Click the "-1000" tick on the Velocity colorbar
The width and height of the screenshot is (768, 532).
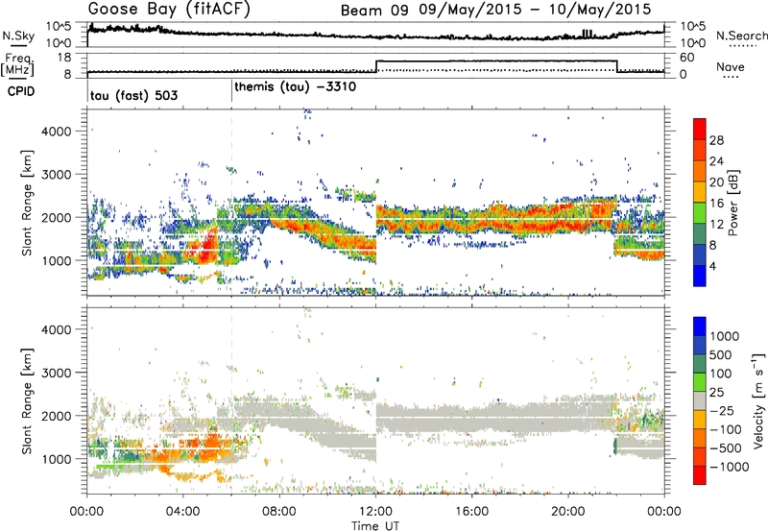(729, 467)
